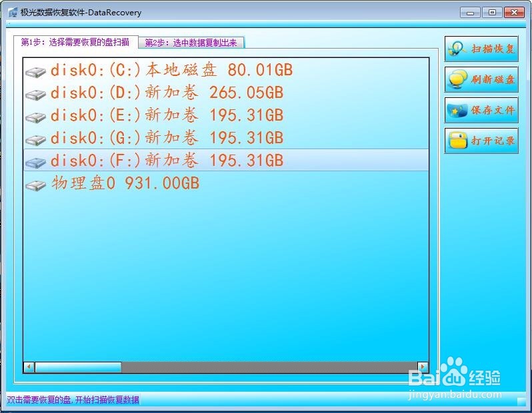Select disk0:(C:)本地磁盘 80.01GB text
This screenshot has width=532, height=413.
[172, 70]
